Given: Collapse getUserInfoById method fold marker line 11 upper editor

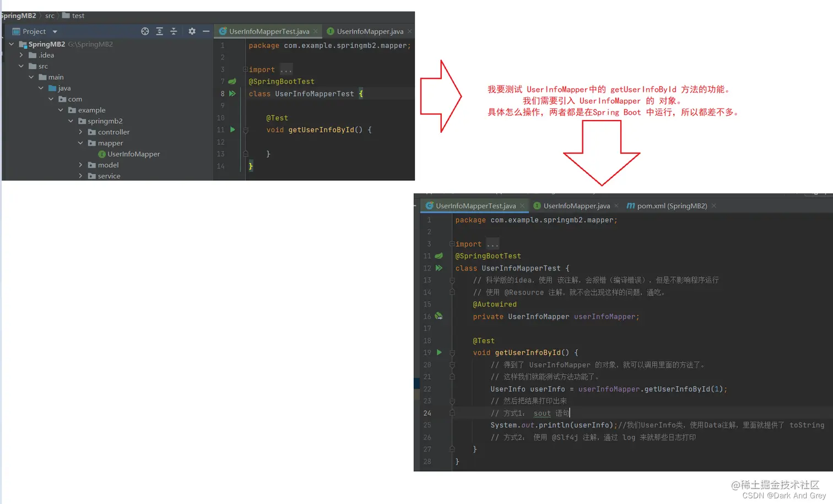Looking at the screenshot, I should 246,131.
